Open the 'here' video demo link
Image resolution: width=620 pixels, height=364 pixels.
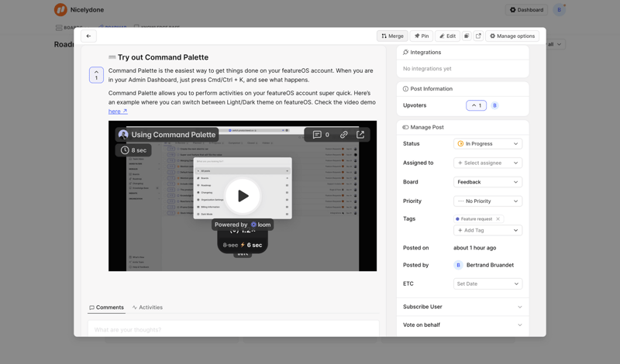tap(118, 112)
